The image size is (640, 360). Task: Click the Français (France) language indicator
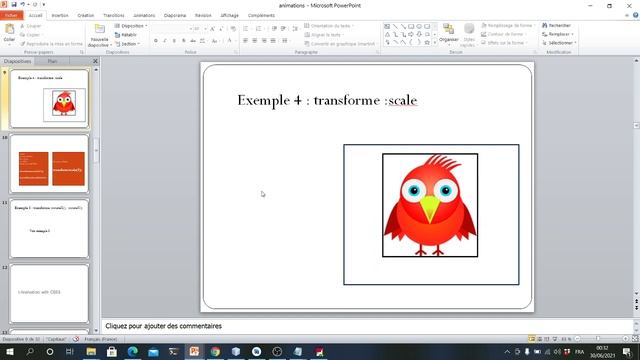[100, 339]
